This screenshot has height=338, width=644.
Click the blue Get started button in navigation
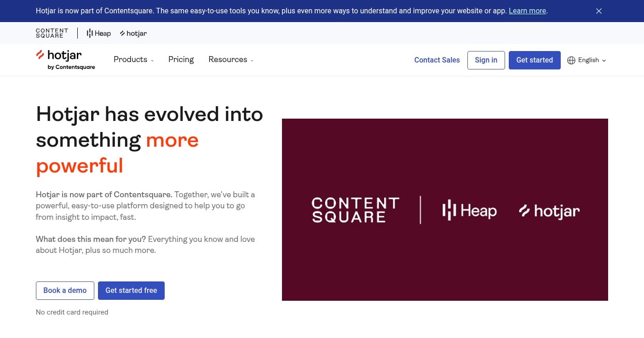[535, 60]
